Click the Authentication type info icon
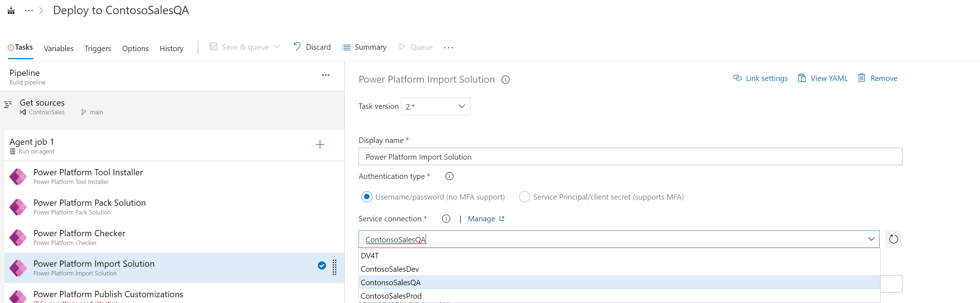This screenshot has width=980, height=303. pyautogui.click(x=449, y=176)
